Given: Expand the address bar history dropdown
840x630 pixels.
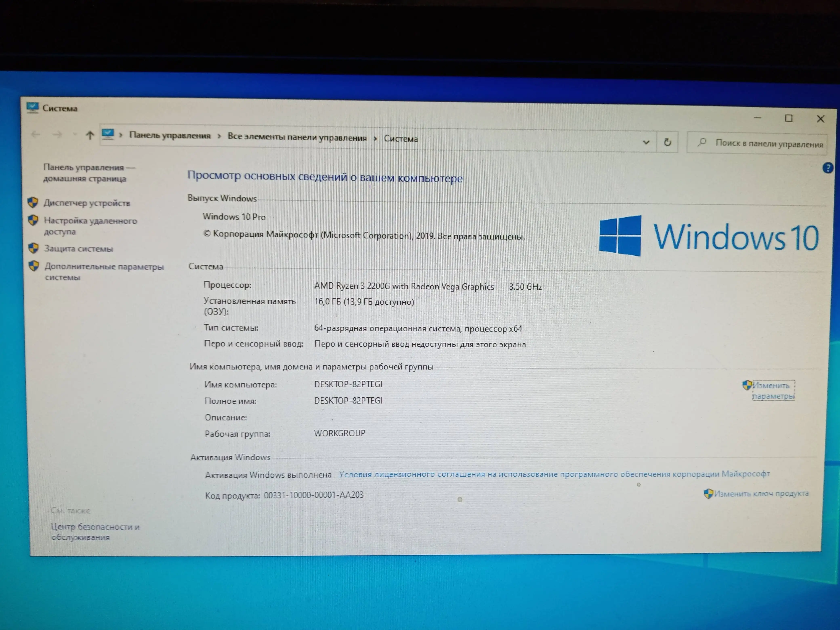Looking at the screenshot, I should pos(646,142).
